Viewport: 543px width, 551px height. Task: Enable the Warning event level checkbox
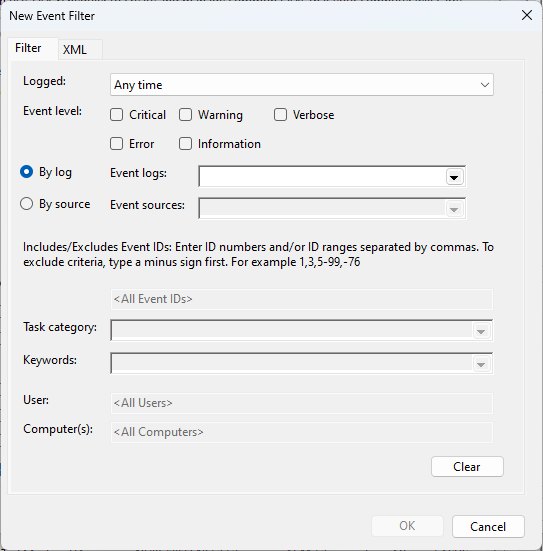point(185,115)
